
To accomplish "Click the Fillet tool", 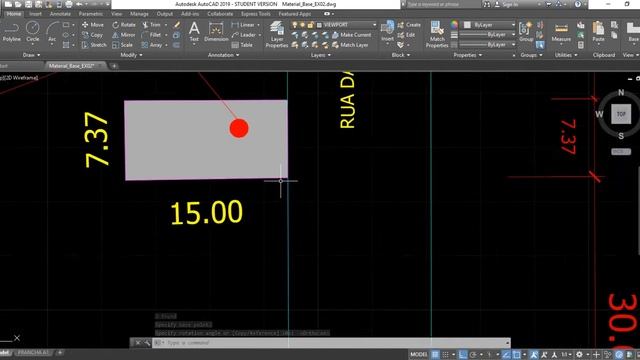I will click(152, 35).
